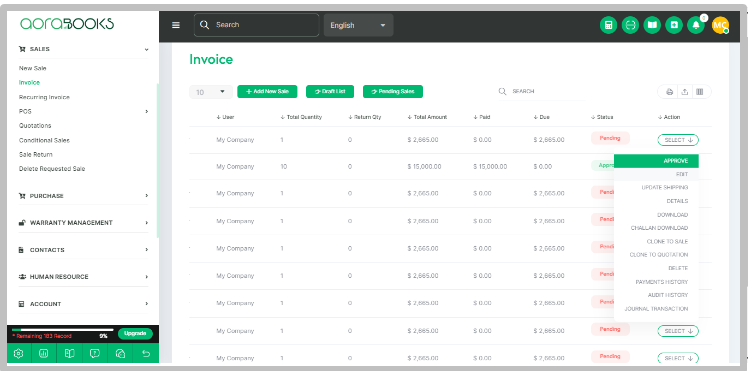This screenshot has height=371, width=748.
Task: Open the rows-per-page 10 dropdown
Action: pyautogui.click(x=210, y=92)
